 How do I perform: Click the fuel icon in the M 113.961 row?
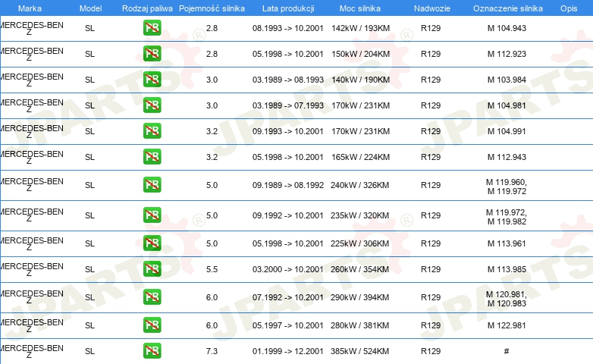tap(152, 243)
